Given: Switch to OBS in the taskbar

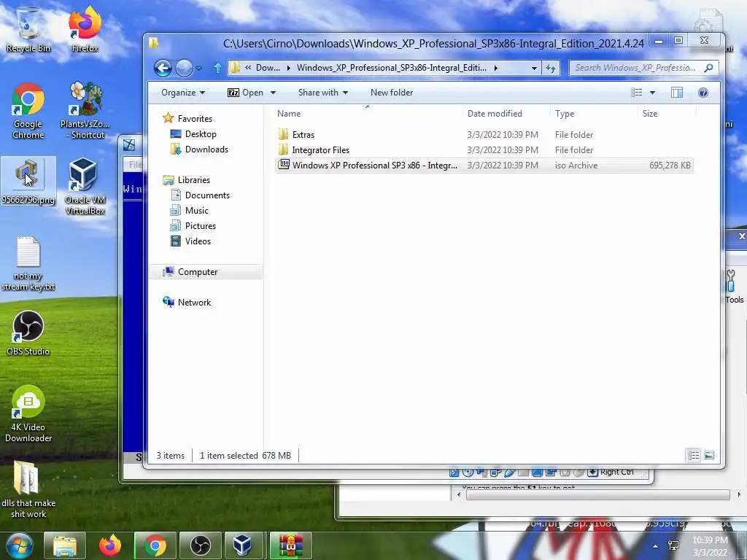Looking at the screenshot, I should [x=201, y=545].
